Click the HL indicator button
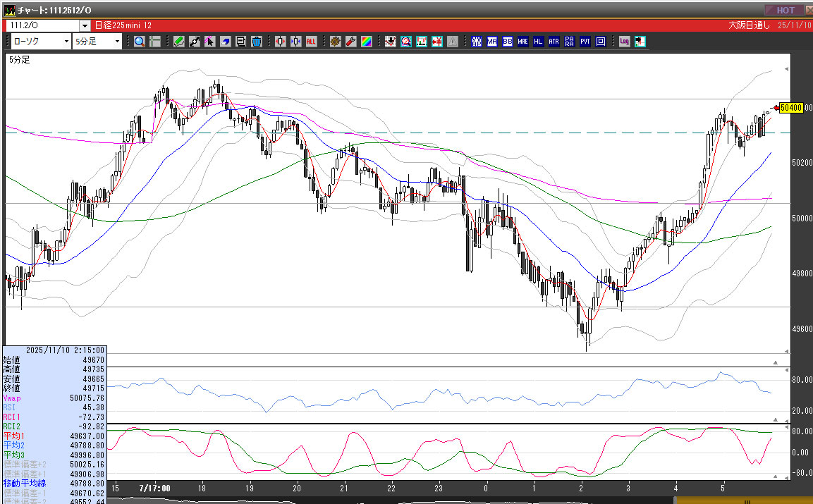 pyautogui.click(x=538, y=42)
